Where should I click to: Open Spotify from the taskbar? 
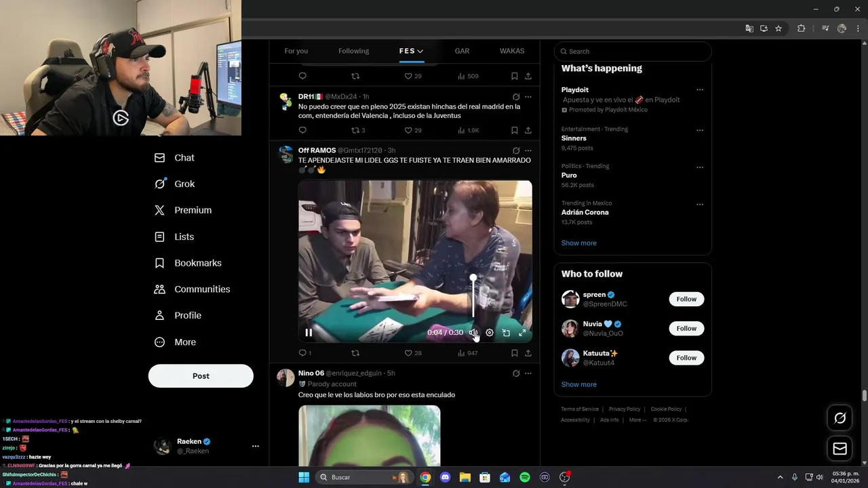point(525,477)
